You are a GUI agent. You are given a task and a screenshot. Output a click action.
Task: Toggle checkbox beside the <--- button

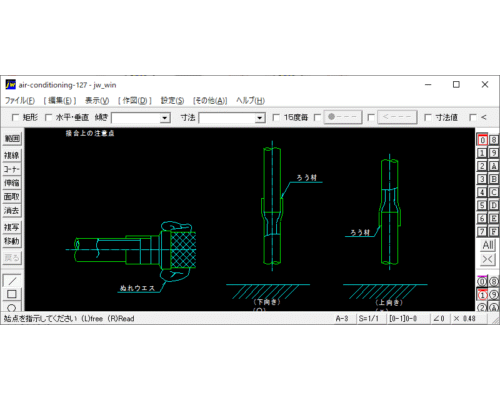coord(371,117)
